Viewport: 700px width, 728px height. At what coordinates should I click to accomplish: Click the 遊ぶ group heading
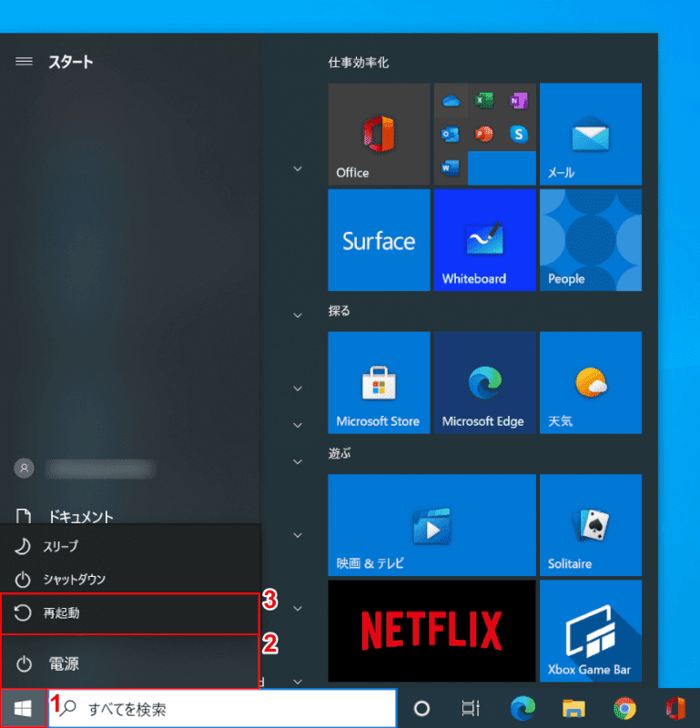click(340, 453)
